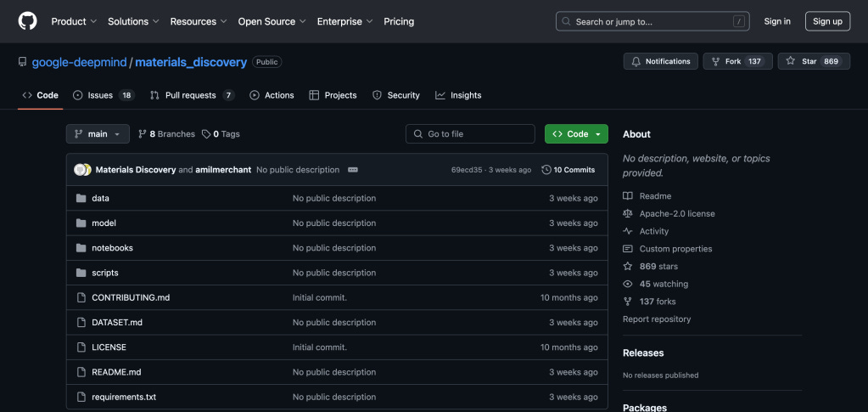Switch to the Projects tab
Image resolution: width=868 pixels, height=412 pixels.
coord(333,95)
